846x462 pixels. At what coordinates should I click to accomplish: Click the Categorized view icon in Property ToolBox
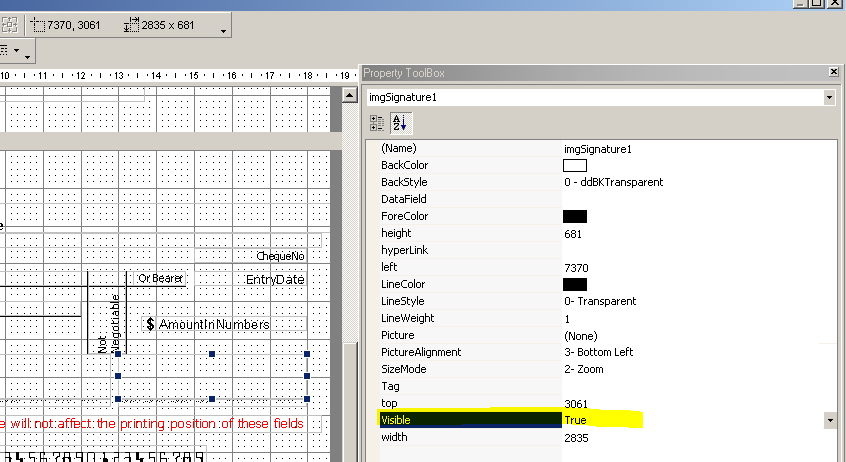point(377,123)
